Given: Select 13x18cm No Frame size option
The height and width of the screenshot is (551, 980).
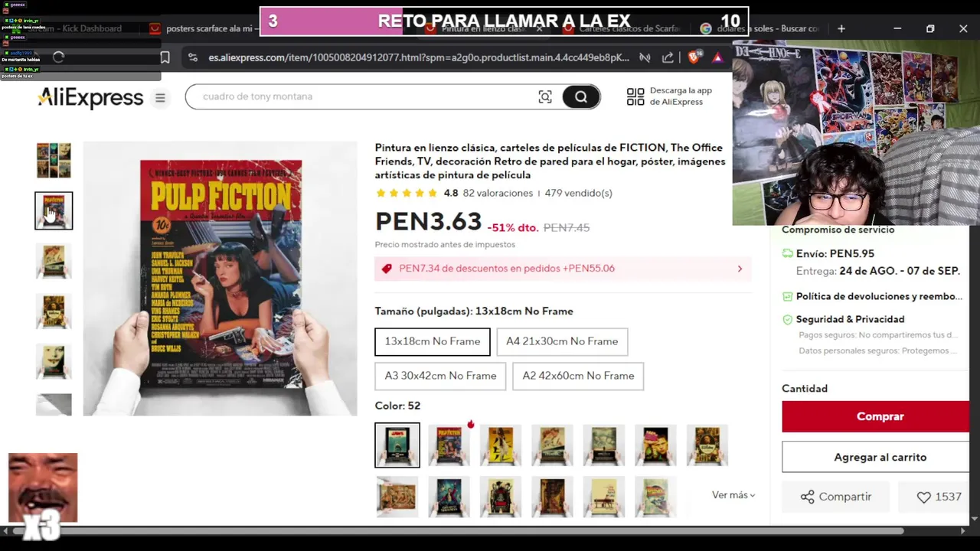Looking at the screenshot, I should [433, 341].
